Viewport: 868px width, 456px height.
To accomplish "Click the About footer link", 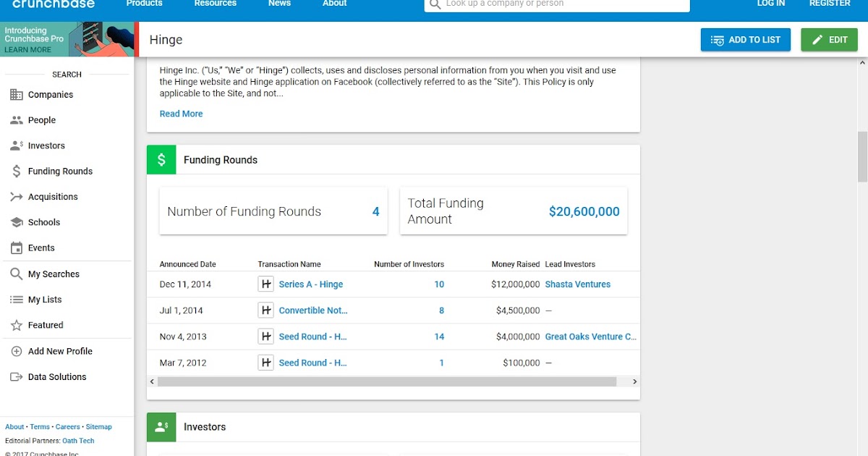I will click(14, 427).
